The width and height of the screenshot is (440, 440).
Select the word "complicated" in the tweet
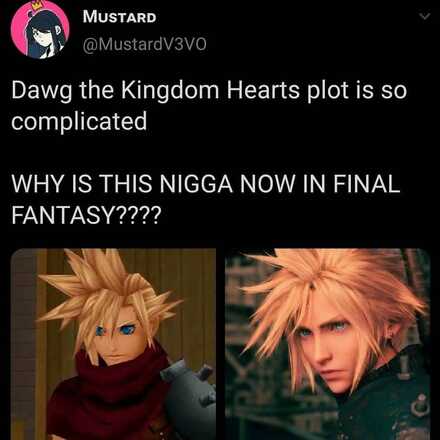(79, 121)
